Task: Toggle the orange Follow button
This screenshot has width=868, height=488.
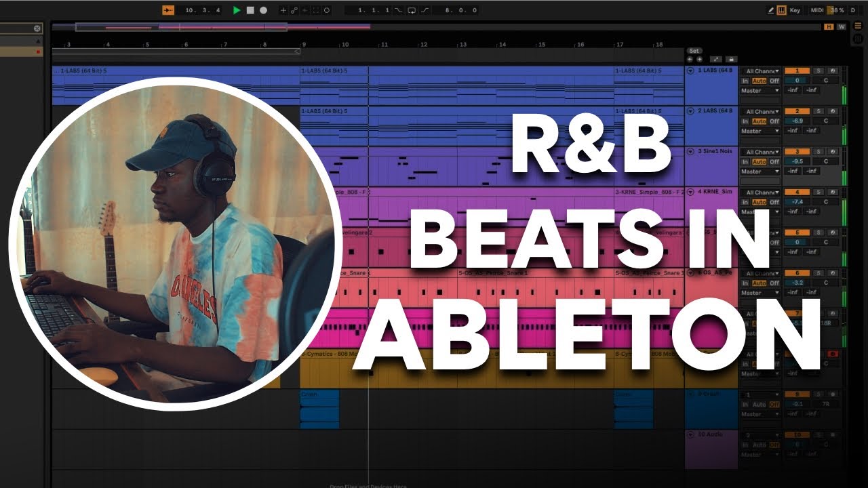Action: (168, 10)
